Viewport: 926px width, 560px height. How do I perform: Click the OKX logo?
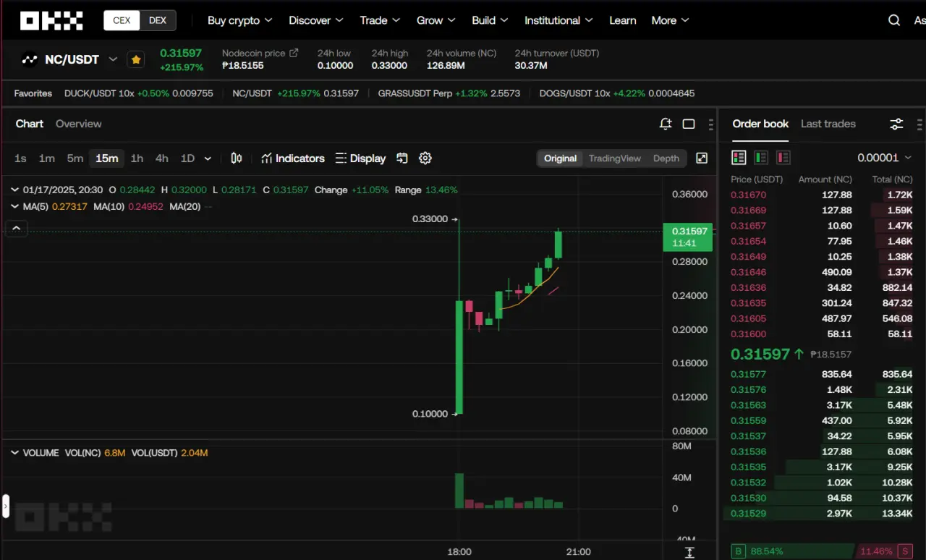pos(51,20)
